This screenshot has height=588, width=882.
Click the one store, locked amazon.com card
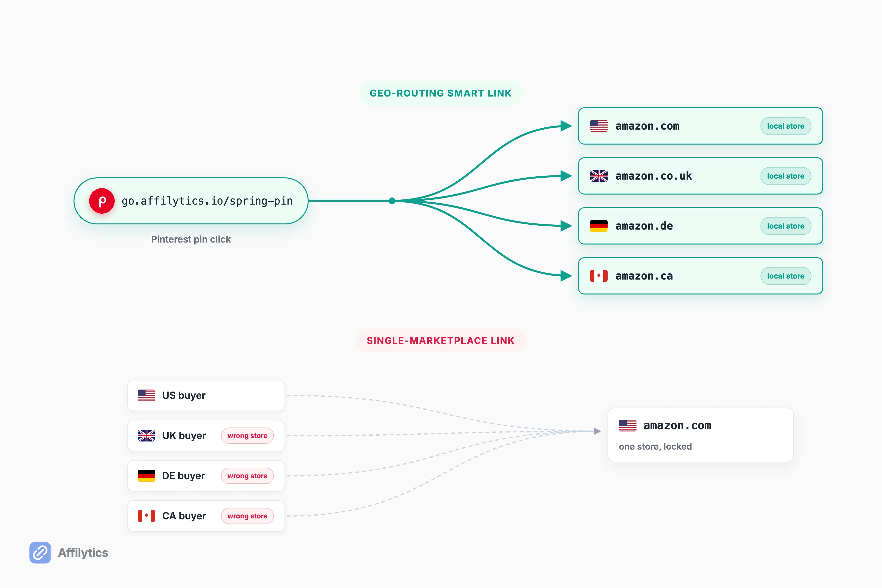(700, 435)
